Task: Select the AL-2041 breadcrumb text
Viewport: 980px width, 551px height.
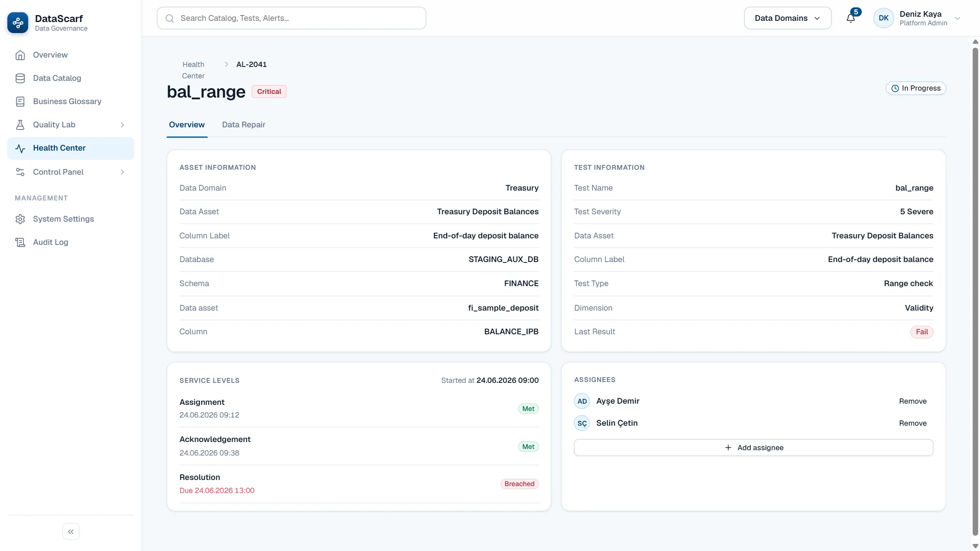Action: (252, 64)
